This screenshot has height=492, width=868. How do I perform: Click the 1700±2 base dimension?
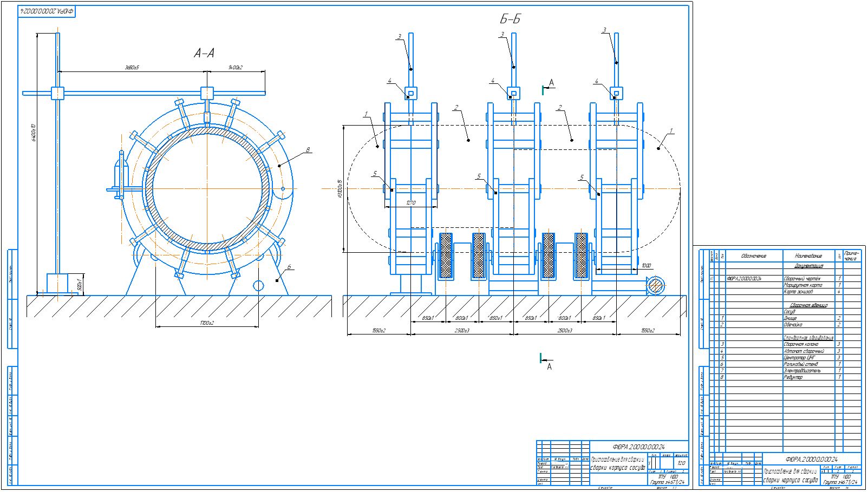click(x=207, y=323)
